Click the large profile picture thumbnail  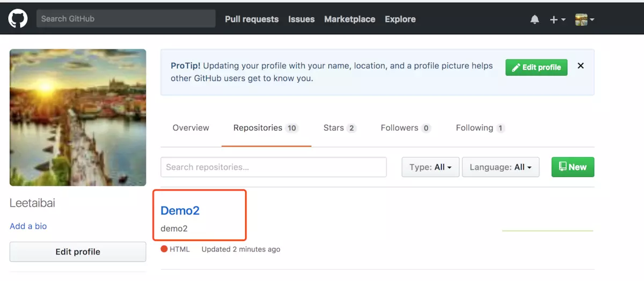78,117
